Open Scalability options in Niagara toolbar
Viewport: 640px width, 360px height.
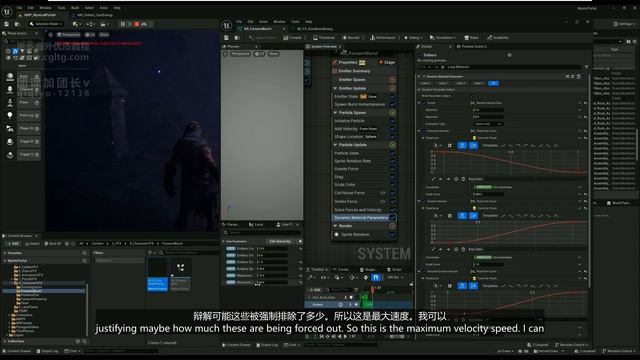point(498,38)
